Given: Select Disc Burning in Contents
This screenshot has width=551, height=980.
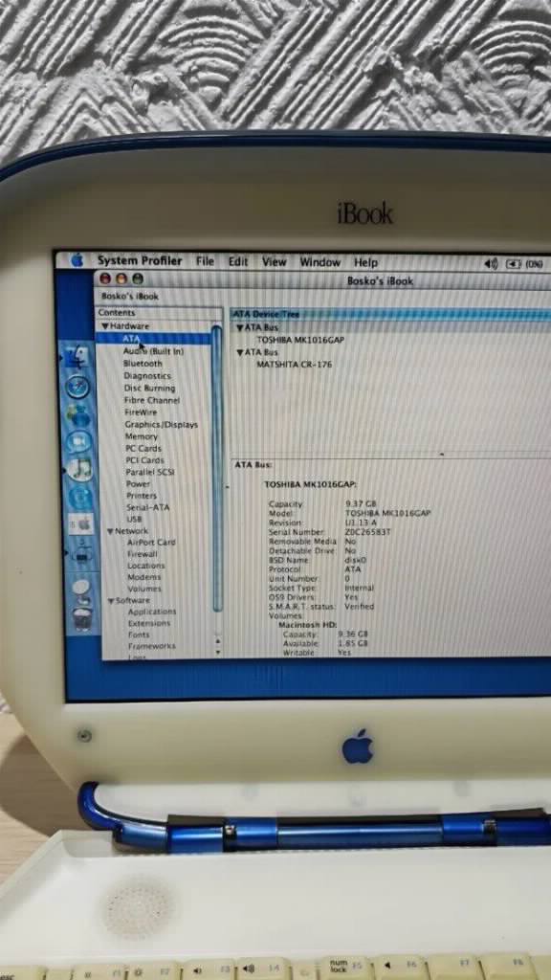Looking at the screenshot, I should 149,388.
